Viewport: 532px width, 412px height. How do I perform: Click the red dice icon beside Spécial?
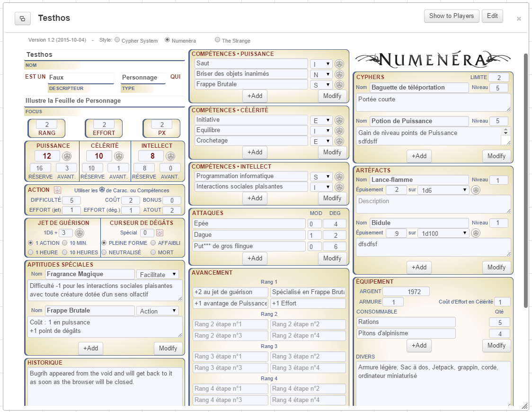[x=160, y=233]
